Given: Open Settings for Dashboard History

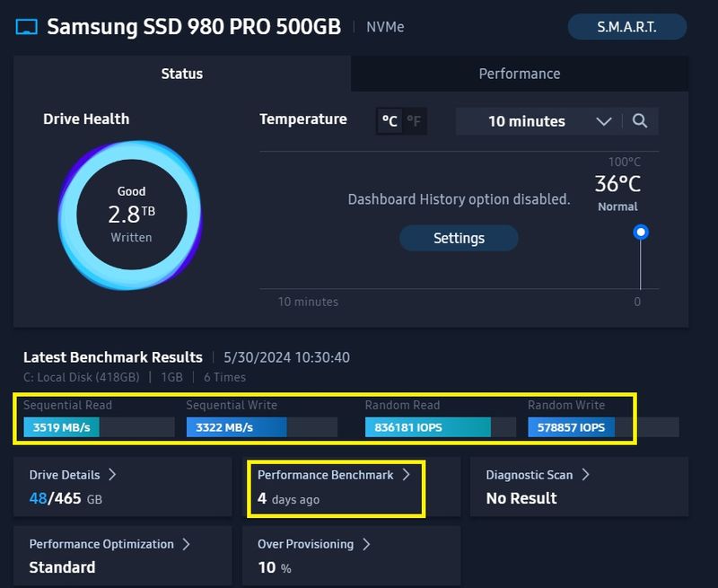Looking at the screenshot, I should [459, 238].
